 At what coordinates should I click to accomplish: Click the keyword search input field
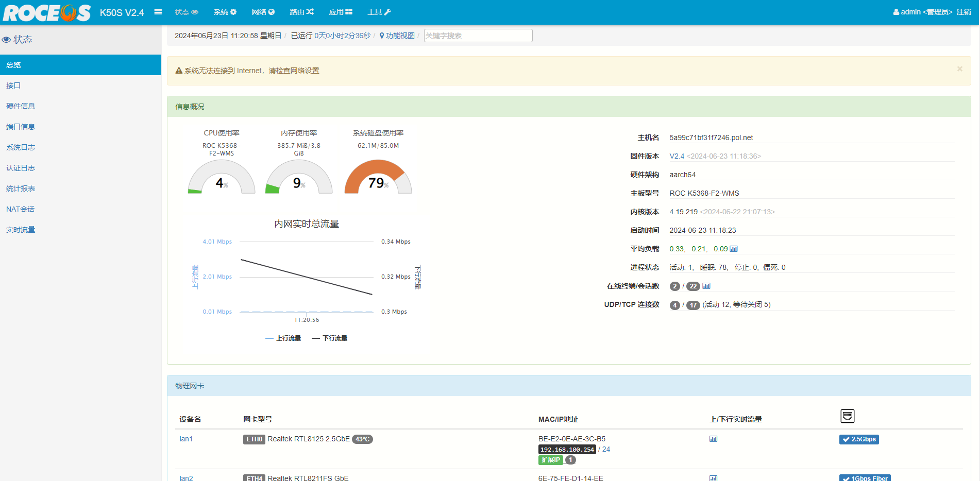478,36
